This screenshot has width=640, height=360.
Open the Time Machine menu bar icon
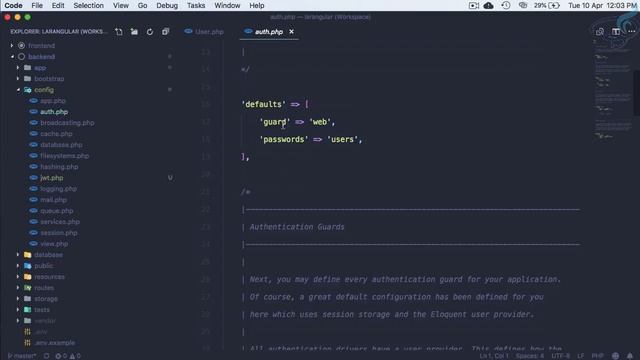coord(505,5)
